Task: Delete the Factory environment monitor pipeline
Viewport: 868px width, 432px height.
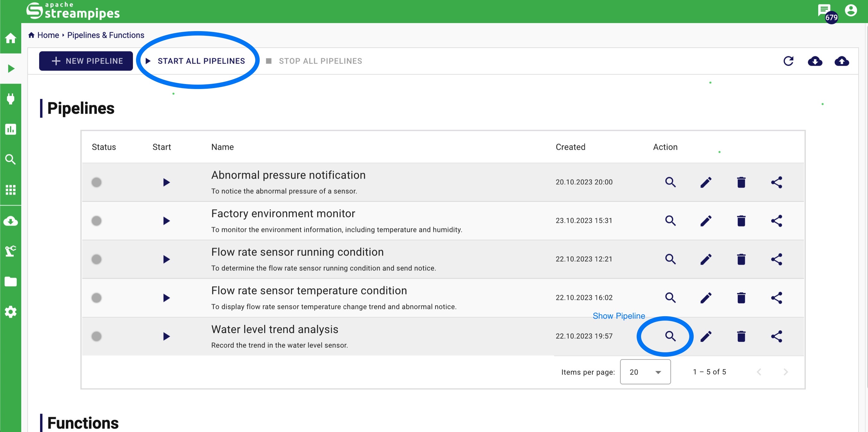Action: click(741, 221)
